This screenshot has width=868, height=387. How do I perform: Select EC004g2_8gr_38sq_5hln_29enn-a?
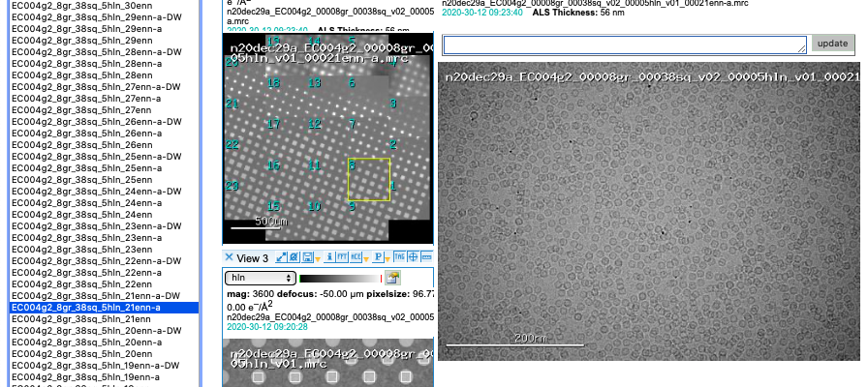104,29
